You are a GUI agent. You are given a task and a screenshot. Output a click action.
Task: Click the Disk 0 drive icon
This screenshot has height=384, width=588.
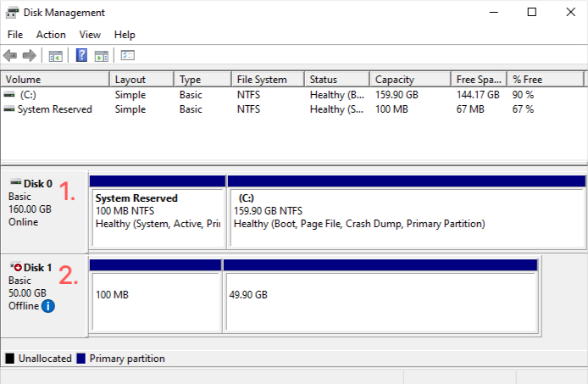point(16,182)
